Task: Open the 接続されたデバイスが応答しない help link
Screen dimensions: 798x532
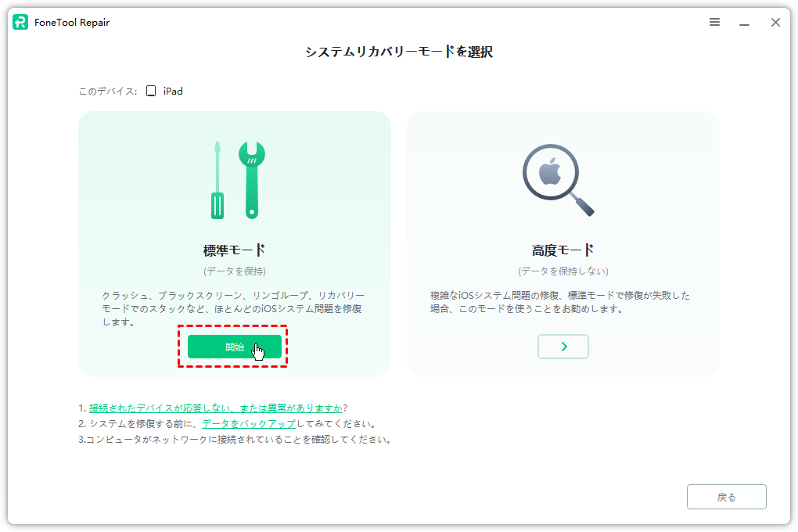Action: pyautogui.click(x=215, y=408)
